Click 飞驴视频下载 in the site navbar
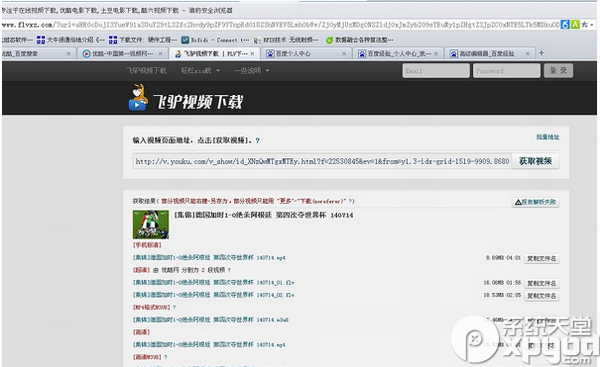Screen dimensions: 600x367 coord(147,70)
